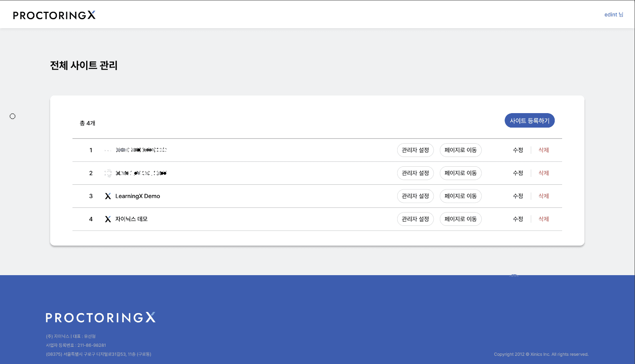Select the 자이닉스 데모 site name
635x364 pixels.
click(x=131, y=219)
